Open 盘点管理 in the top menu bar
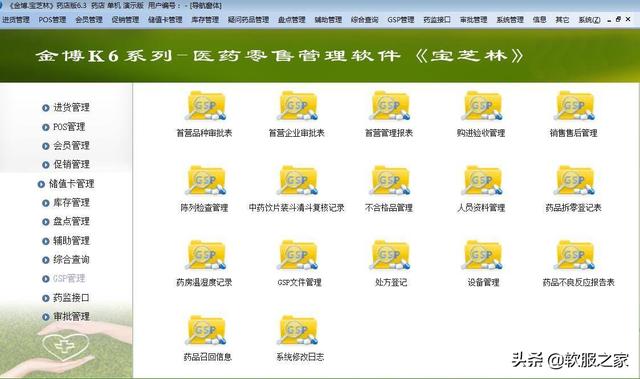This screenshot has width=640, height=379. click(x=292, y=20)
